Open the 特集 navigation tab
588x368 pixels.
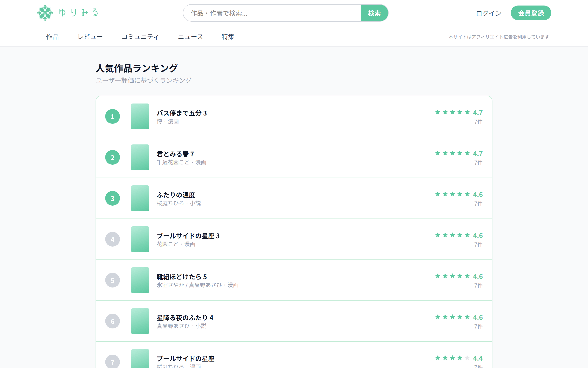point(228,37)
